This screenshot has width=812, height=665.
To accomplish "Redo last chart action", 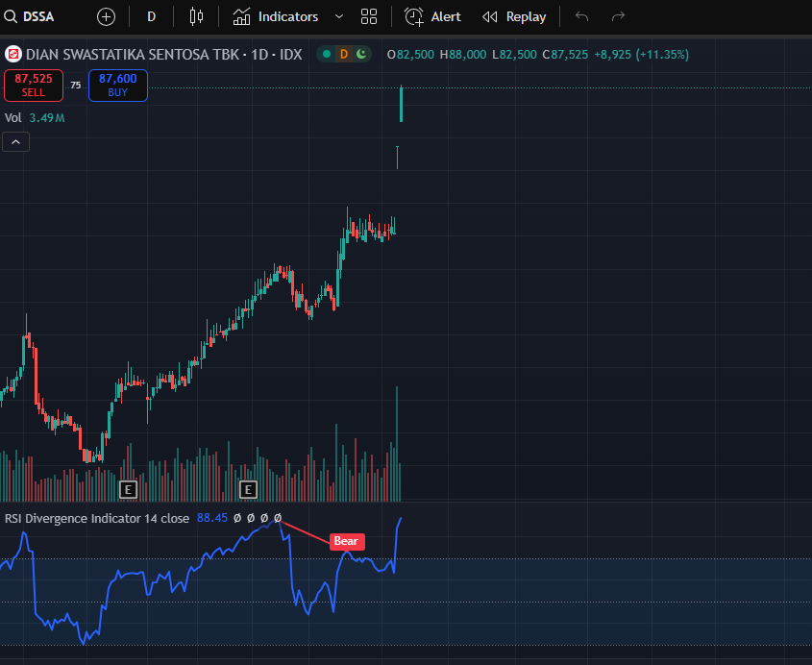I will click(618, 16).
